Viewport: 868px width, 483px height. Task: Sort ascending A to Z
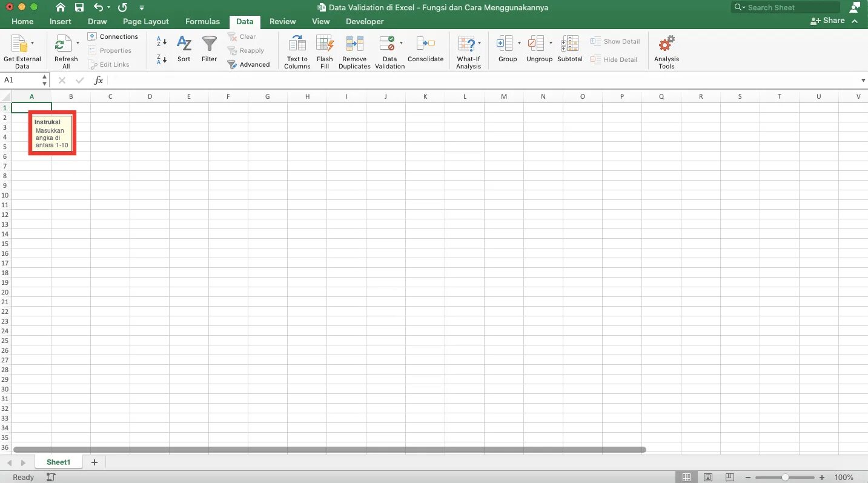tap(162, 42)
